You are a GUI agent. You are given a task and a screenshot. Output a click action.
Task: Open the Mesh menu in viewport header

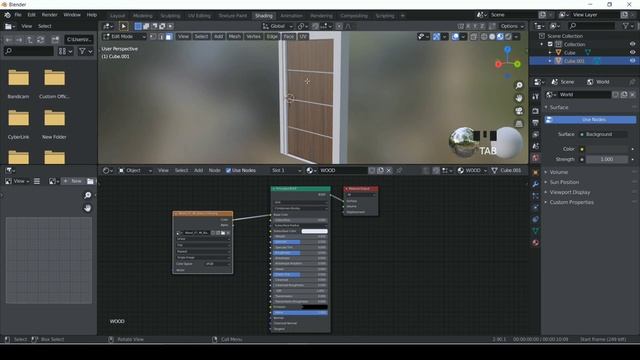click(235, 36)
